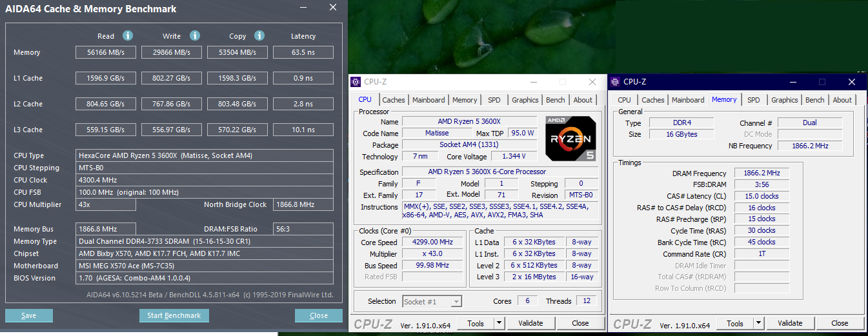Viewport: 868px width, 336px height.
Task: Open the Graphics tab in the left CPU-Z window
Action: click(x=525, y=100)
